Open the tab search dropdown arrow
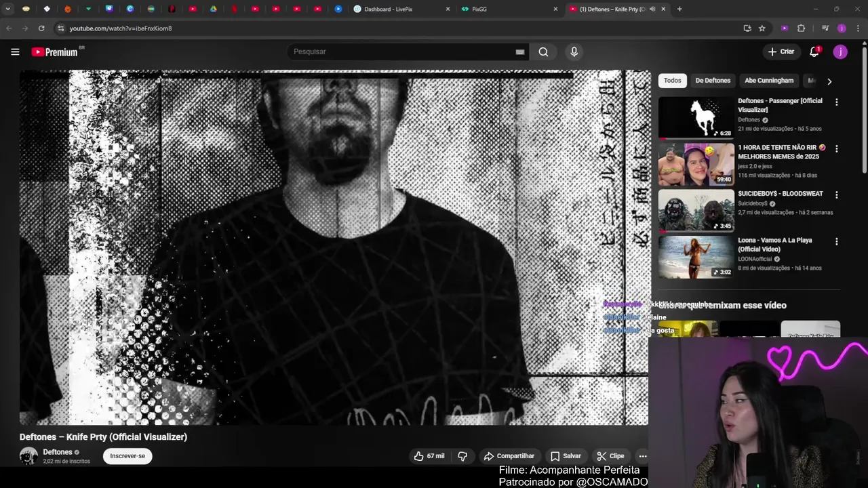This screenshot has width=868, height=488. 8,9
